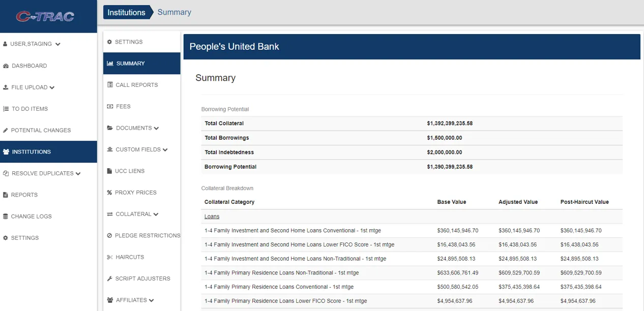The width and height of the screenshot is (644, 311).
Task: Click the user icon beside USER,STAGING
Action: [5, 44]
